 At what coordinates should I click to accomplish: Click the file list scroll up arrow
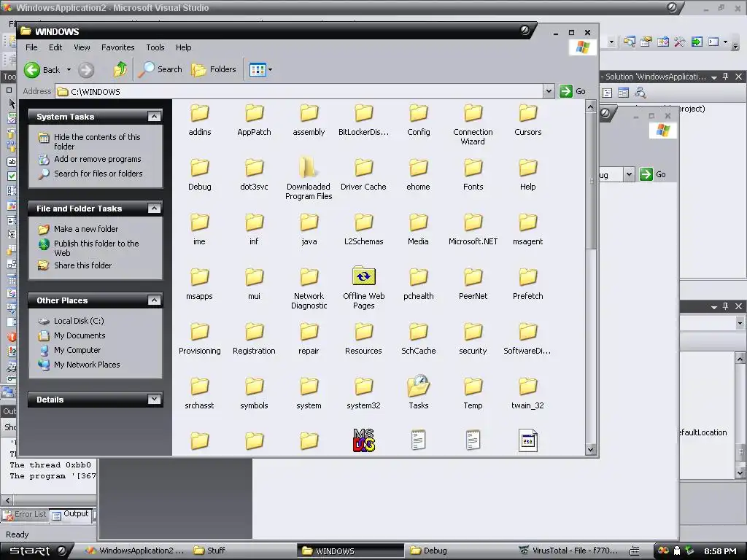pyautogui.click(x=590, y=106)
